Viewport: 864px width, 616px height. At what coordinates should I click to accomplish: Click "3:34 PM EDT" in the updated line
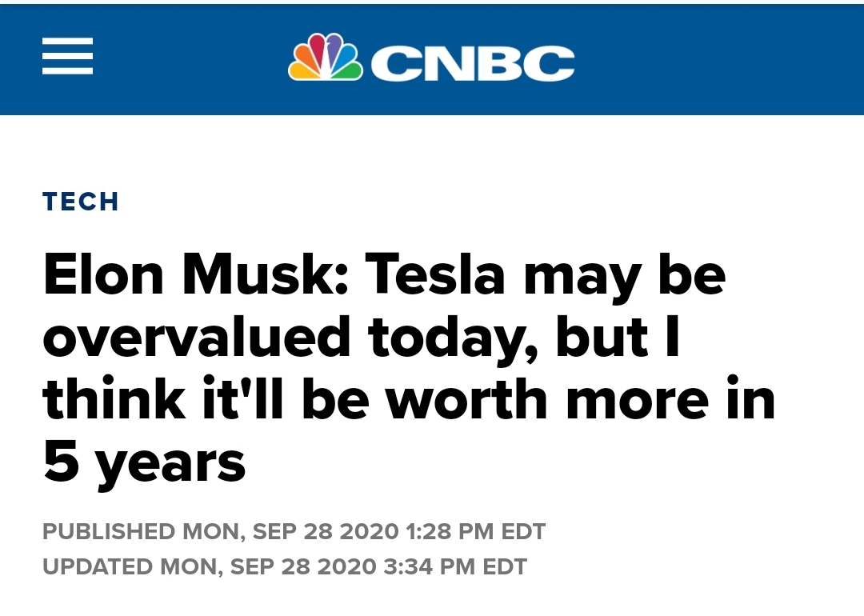click(x=456, y=566)
